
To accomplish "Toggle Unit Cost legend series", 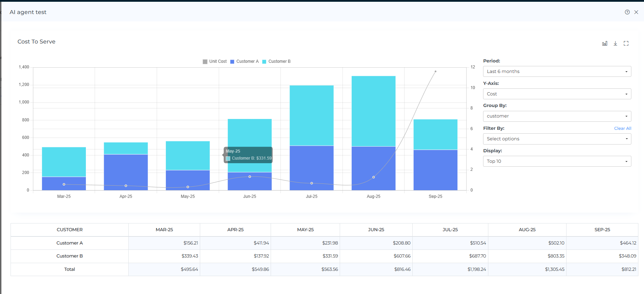I will (215, 61).
